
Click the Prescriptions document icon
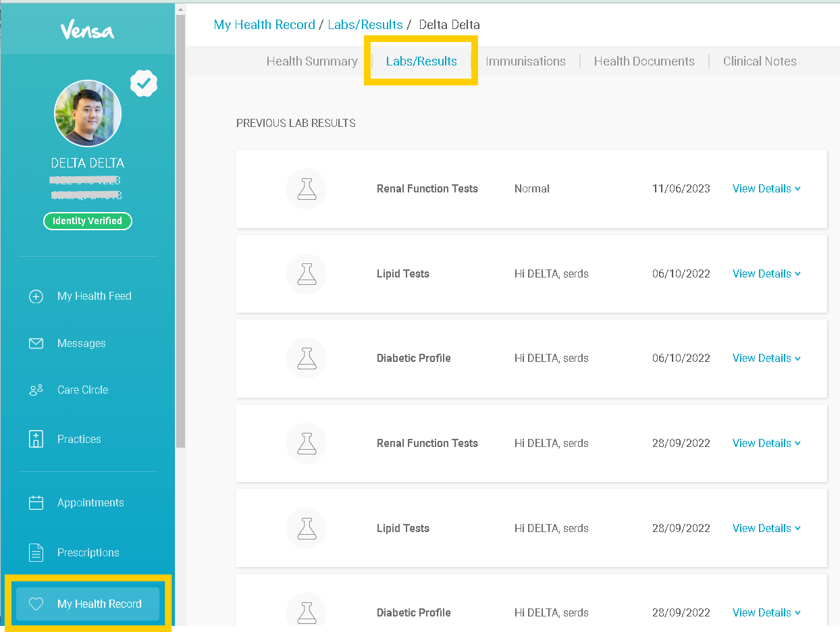click(36, 552)
